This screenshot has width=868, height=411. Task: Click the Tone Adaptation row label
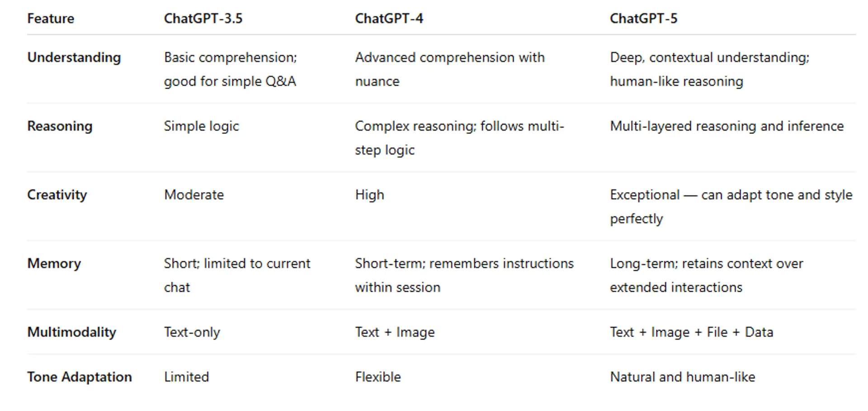coord(80,377)
